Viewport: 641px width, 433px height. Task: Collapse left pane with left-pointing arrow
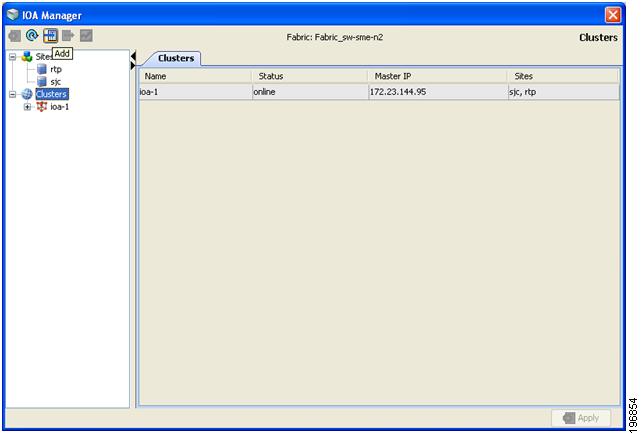[x=133, y=56]
